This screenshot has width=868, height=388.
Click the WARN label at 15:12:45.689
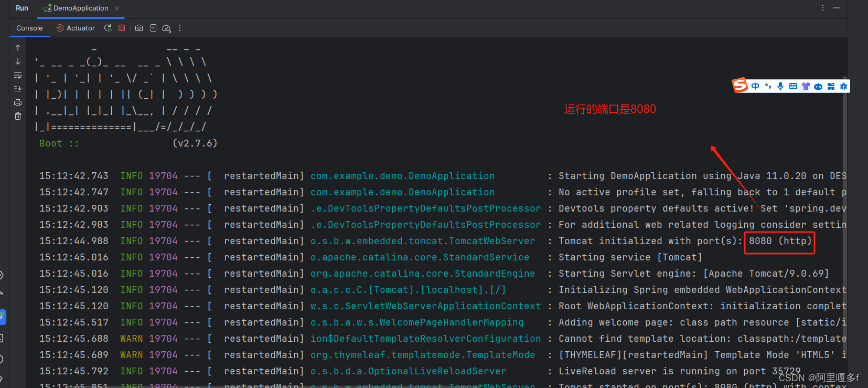click(131, 355)
